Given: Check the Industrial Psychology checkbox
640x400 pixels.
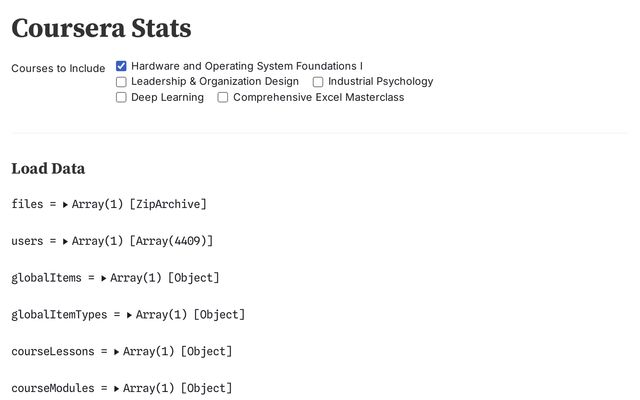Looking at the screenshot, I should (318, 82).
